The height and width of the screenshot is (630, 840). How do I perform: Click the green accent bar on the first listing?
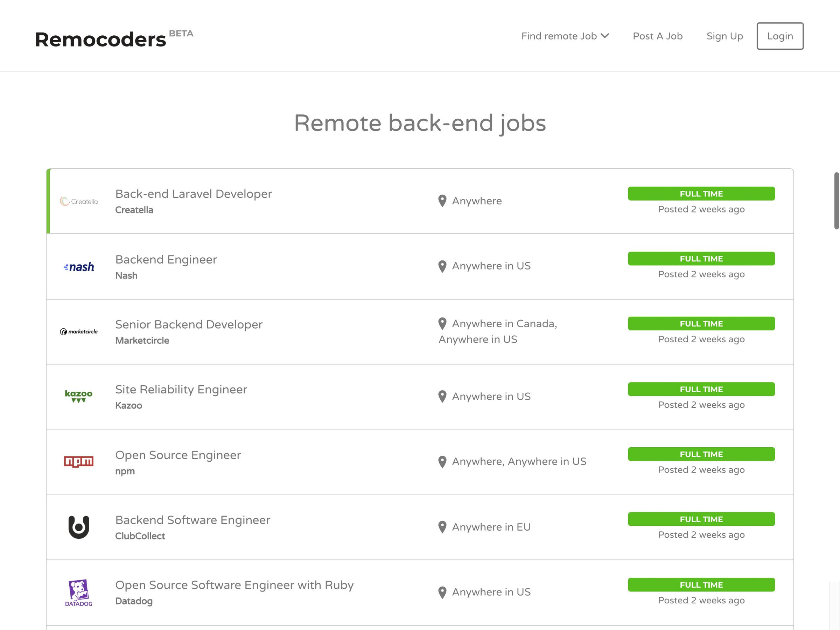click(x=48, y=201)
